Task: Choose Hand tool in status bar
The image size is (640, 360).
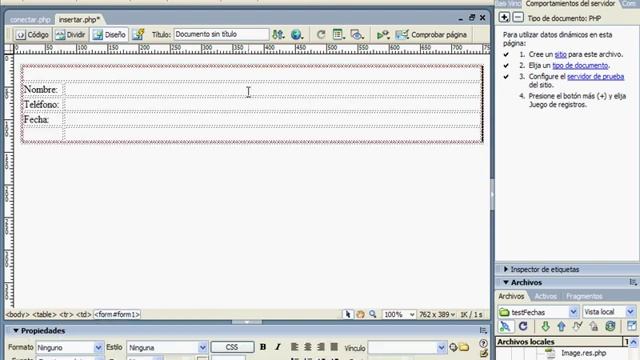Action: tap(360, 314)
